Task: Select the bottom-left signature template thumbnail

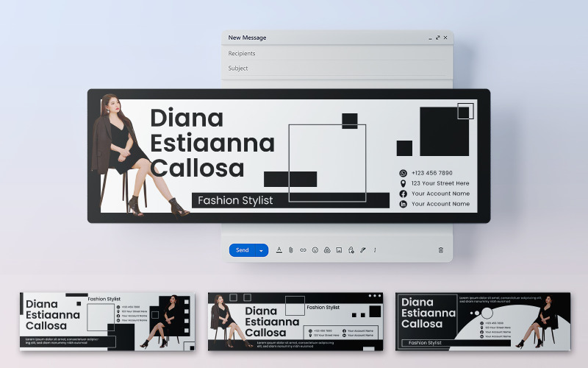Action: click(107, 321)
